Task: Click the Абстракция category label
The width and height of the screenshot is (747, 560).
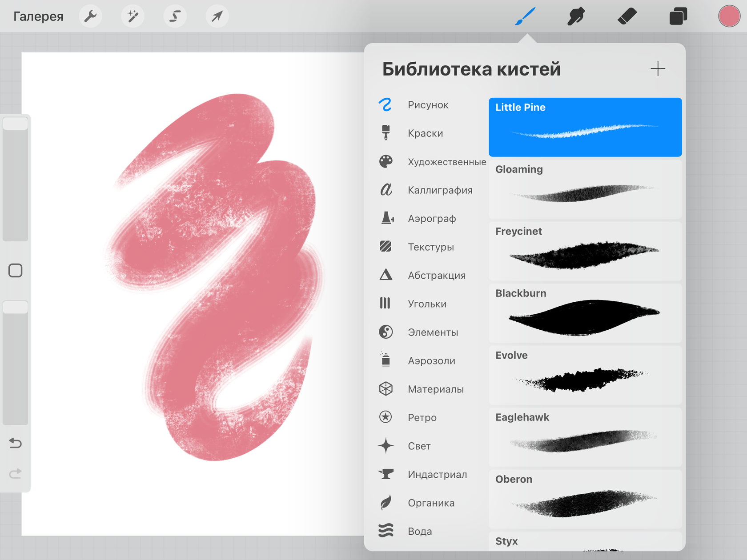Action: pyautogui.click(x=437, y=276)
